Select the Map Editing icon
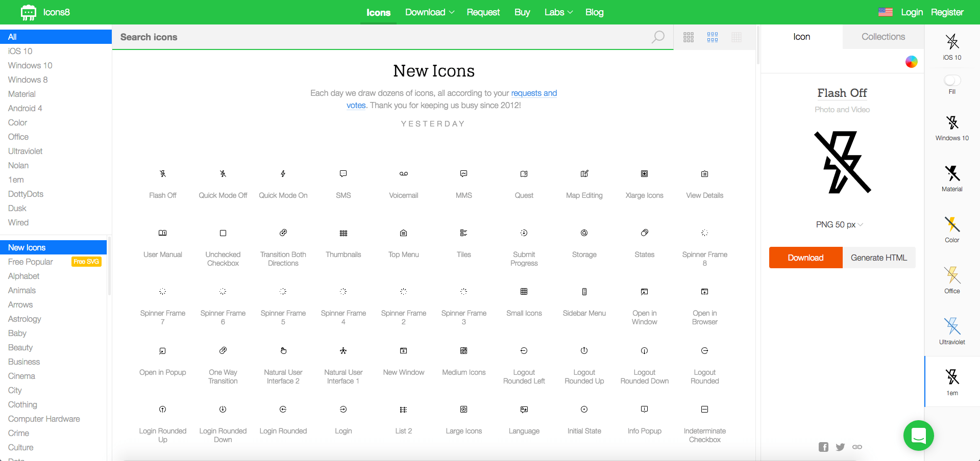The image size is (980, 461). 584,174
